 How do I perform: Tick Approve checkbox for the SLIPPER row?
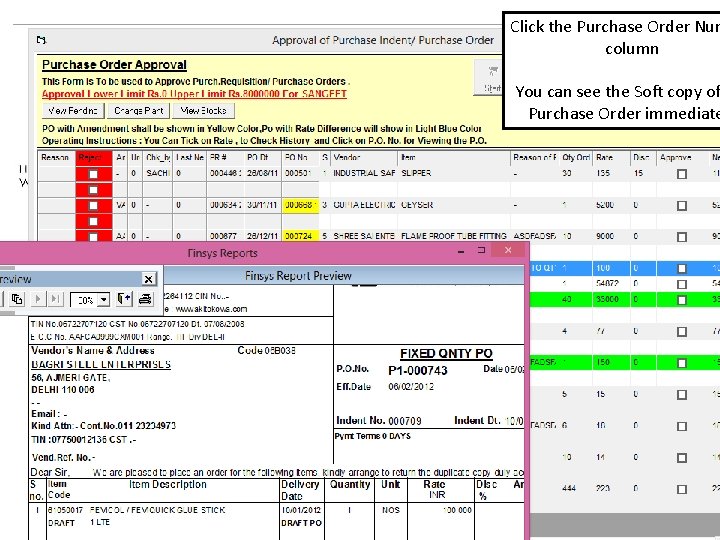tap(682, 174)
